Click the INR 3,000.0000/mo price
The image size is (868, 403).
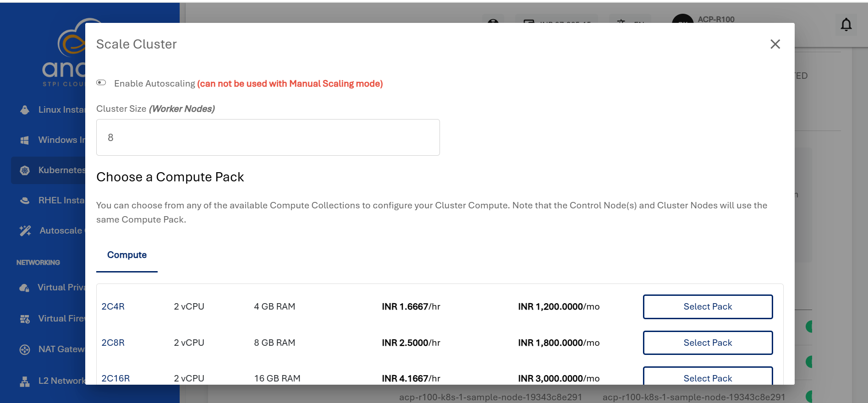[559, 378]
